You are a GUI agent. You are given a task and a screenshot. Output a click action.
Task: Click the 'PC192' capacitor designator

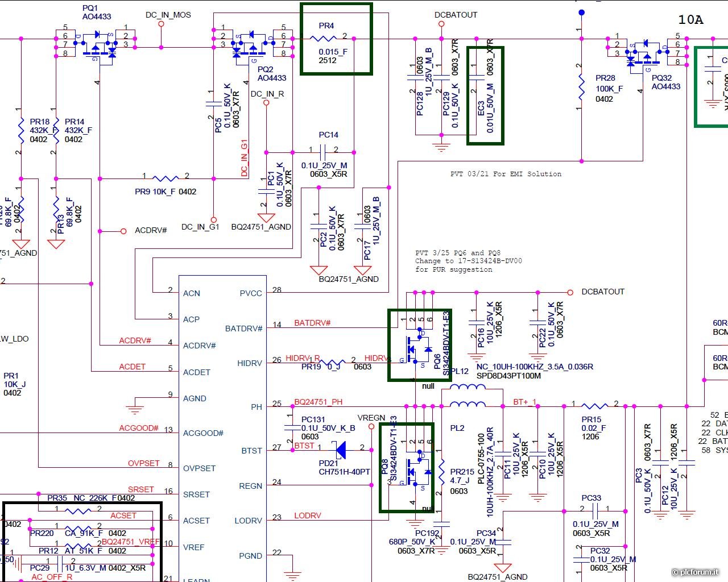(427, 533)
